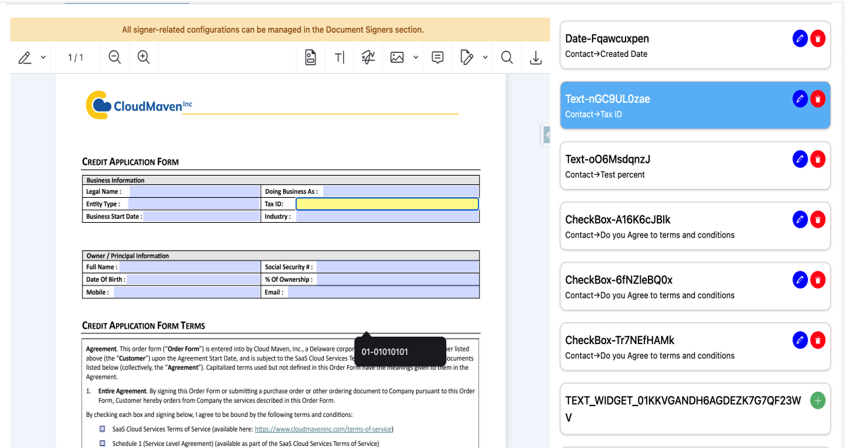845x448 pixels.
Task: Select the Date-Fqawcuxpen card
Action: click(695, 45)
